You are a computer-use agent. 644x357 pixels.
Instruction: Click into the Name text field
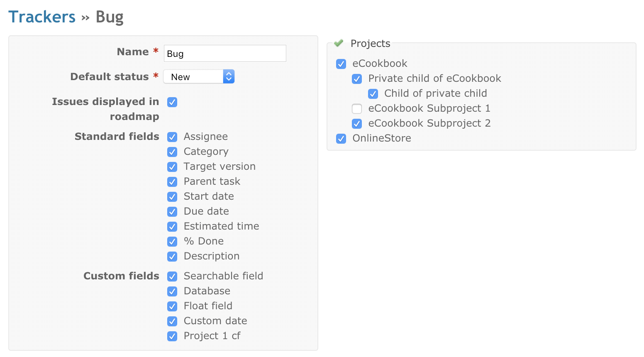pos(225,54)
